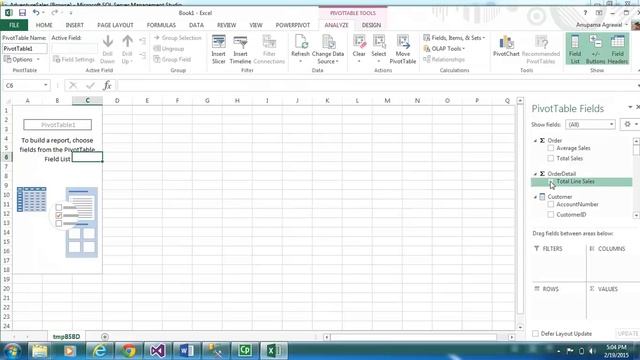The image size is (640, 360).
Task: Open File Explorer from taskbar
Action: [x=40, y=351]
